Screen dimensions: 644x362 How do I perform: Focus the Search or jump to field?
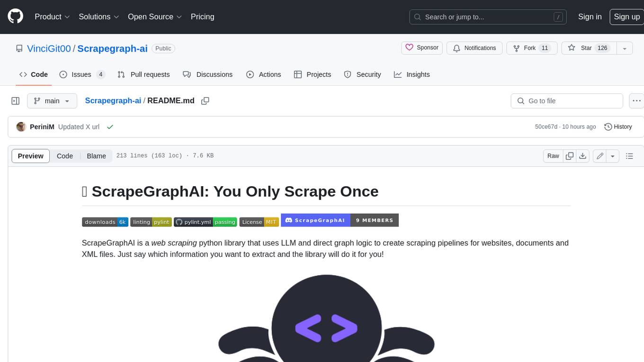pos(488,17)
